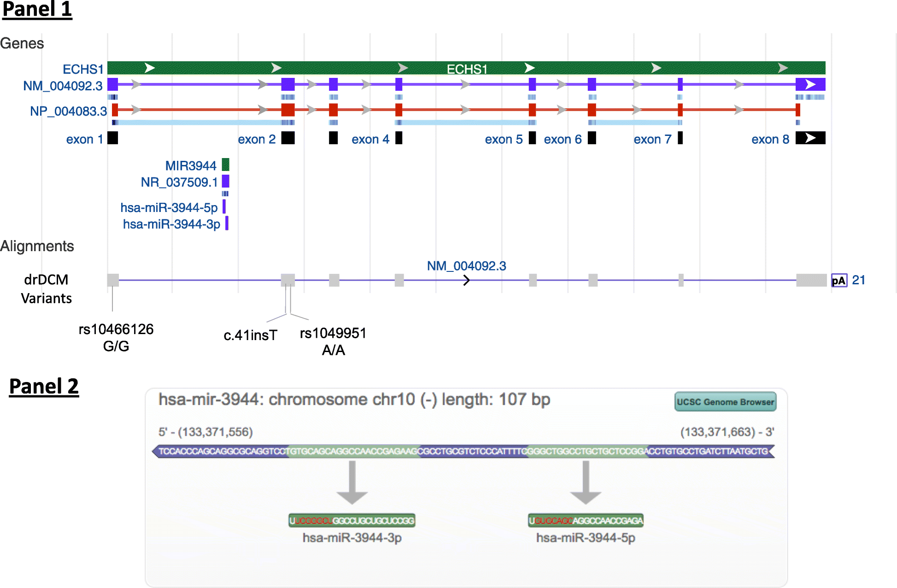The width and height of the screenshot is (897, 588).
Task: Click the hsa-mir-3944 chromosome chr10 title
Action: click(x=354, y=400)
